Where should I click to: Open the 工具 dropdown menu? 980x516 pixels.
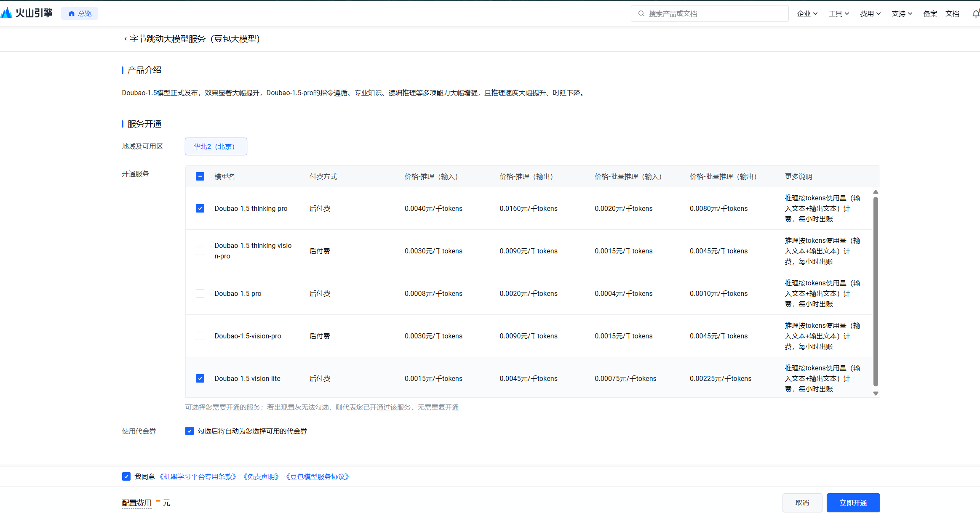838,13
